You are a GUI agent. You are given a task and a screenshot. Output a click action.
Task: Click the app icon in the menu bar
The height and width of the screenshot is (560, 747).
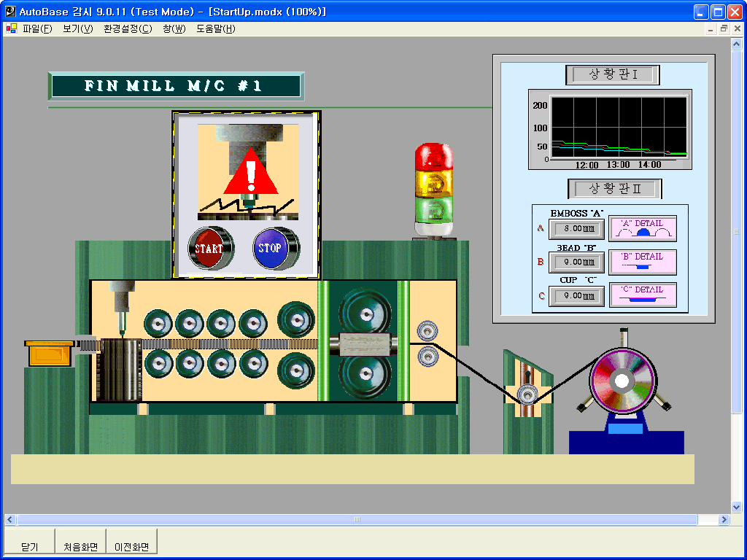coord(12,29)
